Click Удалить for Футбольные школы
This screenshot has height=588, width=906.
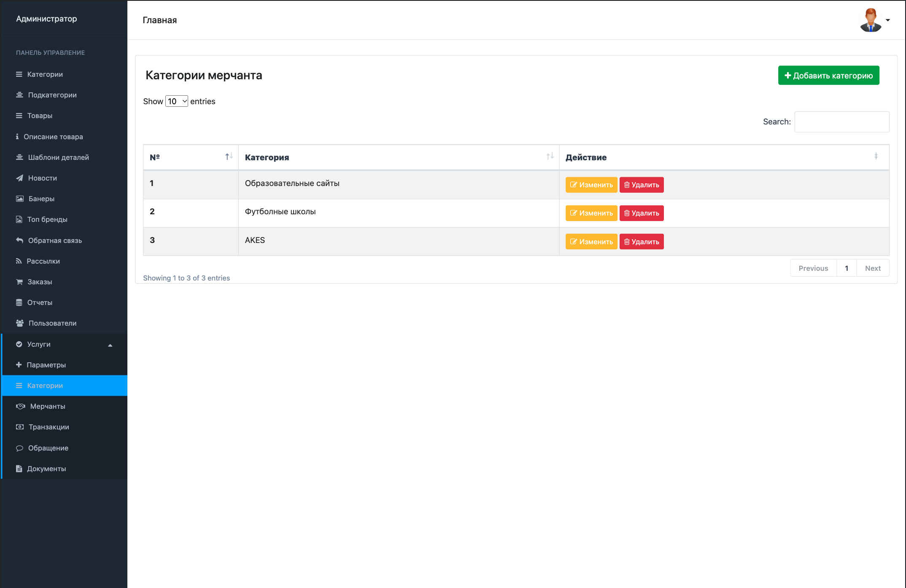tap(642, 213)
